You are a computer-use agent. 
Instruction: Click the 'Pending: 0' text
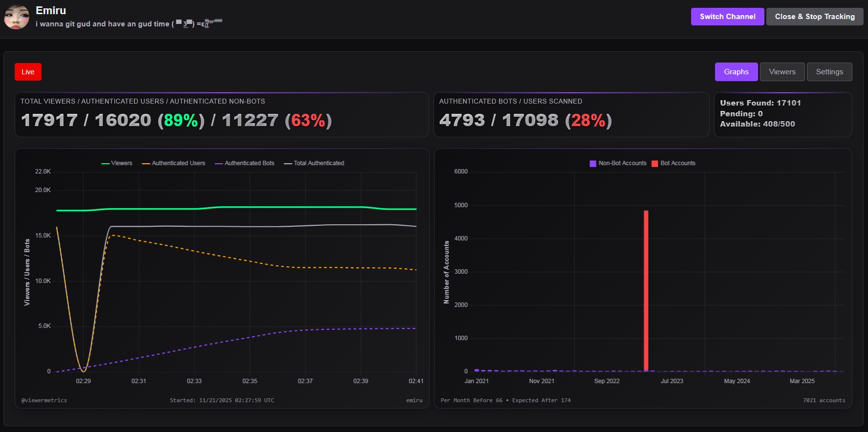[741, 113]
